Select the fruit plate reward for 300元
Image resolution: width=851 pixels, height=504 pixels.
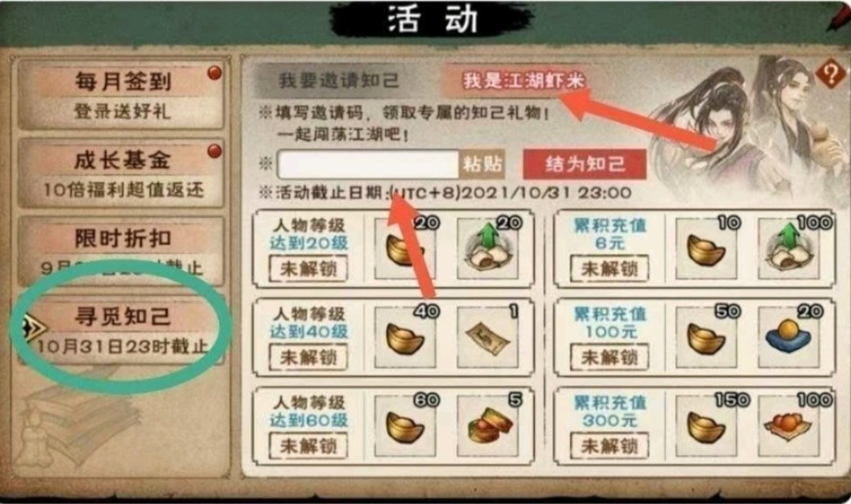point(789,426)
